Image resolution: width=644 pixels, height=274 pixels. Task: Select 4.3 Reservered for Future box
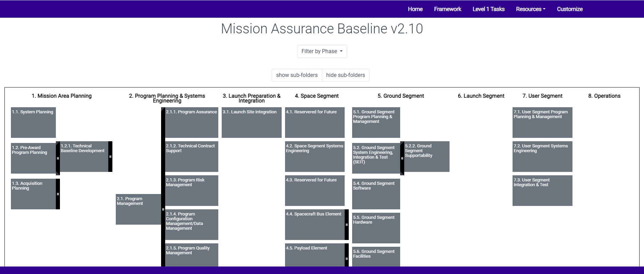point(315,191)
